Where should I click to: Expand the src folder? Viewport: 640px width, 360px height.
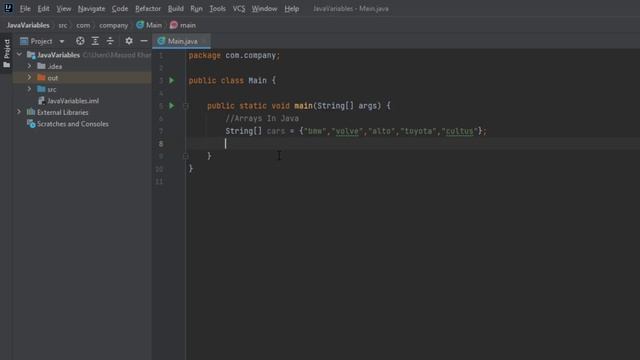coord(29,89)
